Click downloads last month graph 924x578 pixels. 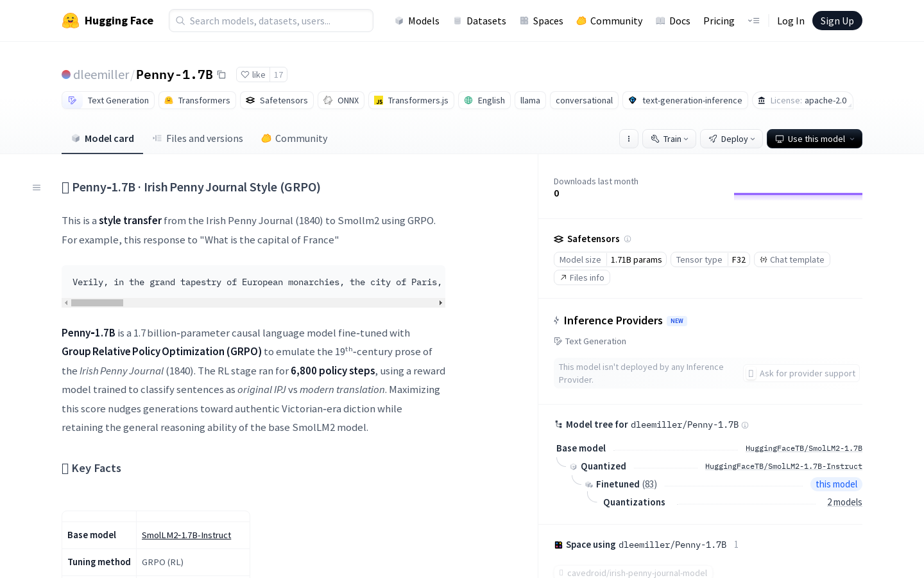tap(798, 196)
